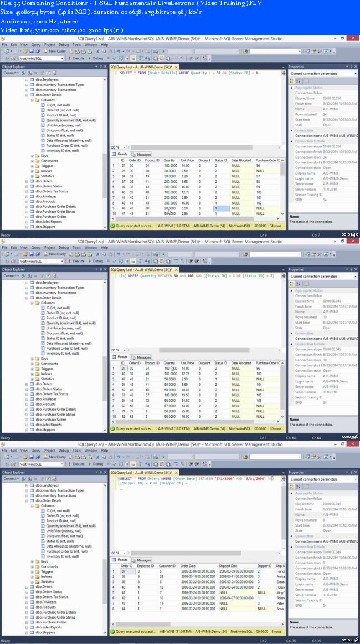Screen dimensions: 360x644
Task: Close the Properties panel in the bottom frame
Action: [x=357, y=472]
